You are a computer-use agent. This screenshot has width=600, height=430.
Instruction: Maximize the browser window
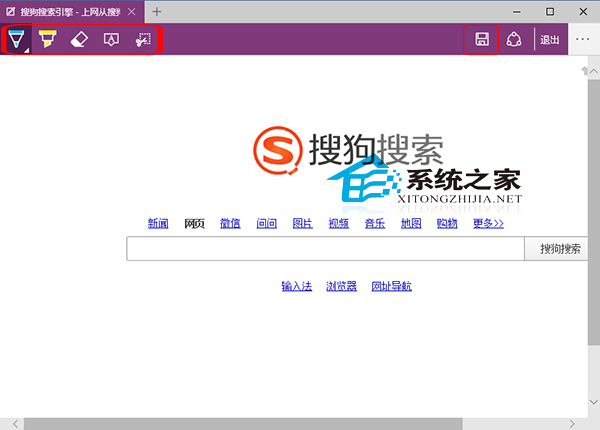point(550,12)
